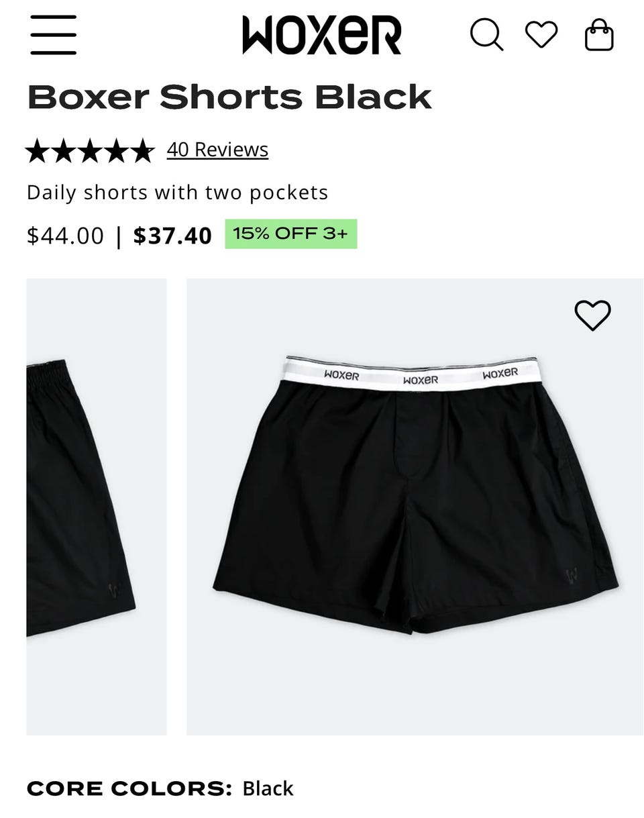Image resolution: width=644 pixels, height=818 pixels.
Task: Add shorts to wishlist with image heart
Action: (x=593, y=315)
